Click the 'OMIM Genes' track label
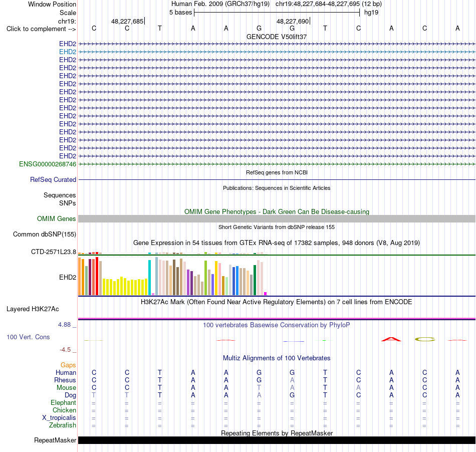 click(57, 218)
